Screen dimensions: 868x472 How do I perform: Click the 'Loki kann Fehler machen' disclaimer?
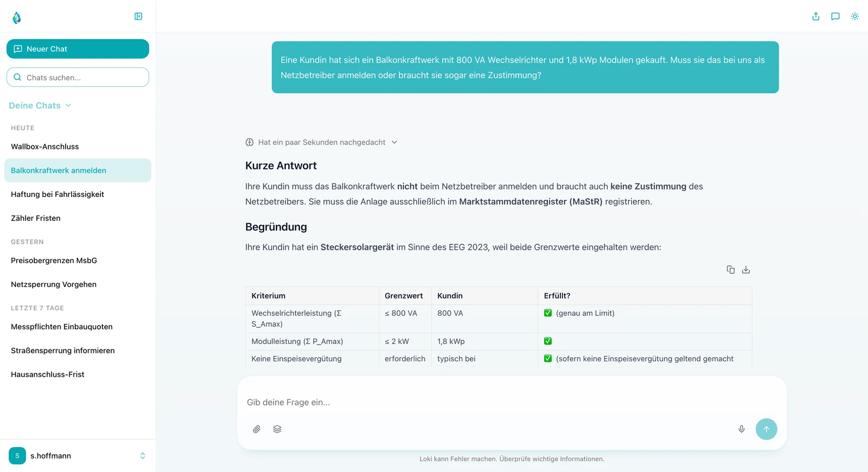click(512, 459)
